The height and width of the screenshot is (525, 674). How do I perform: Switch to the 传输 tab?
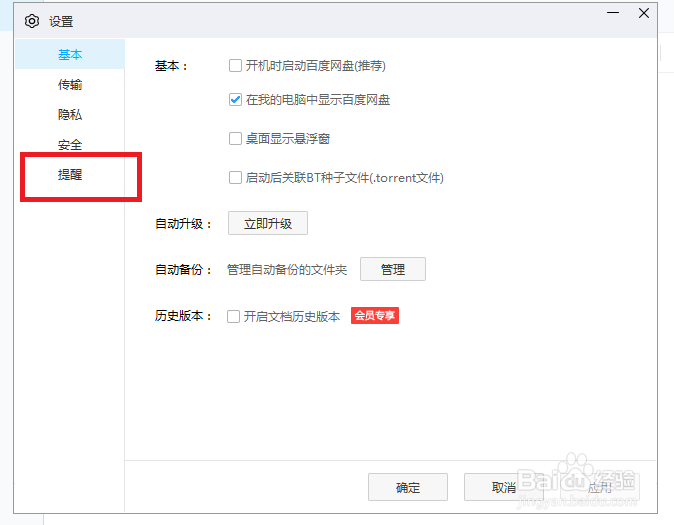(70, 85)
